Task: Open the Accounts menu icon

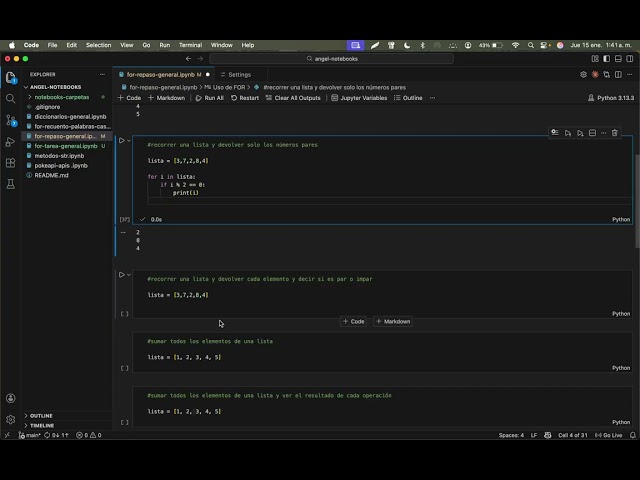Action: (x=11, y=398)
